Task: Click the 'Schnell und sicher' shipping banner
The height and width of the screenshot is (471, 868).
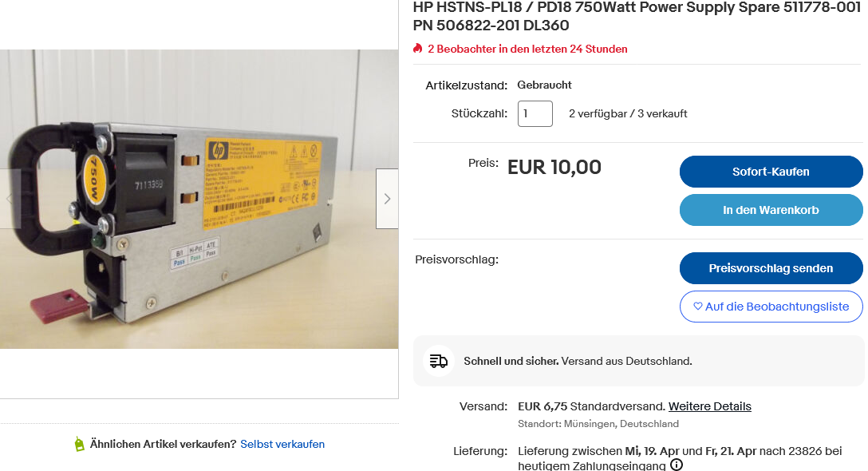Action: click(x=638, y=361)
